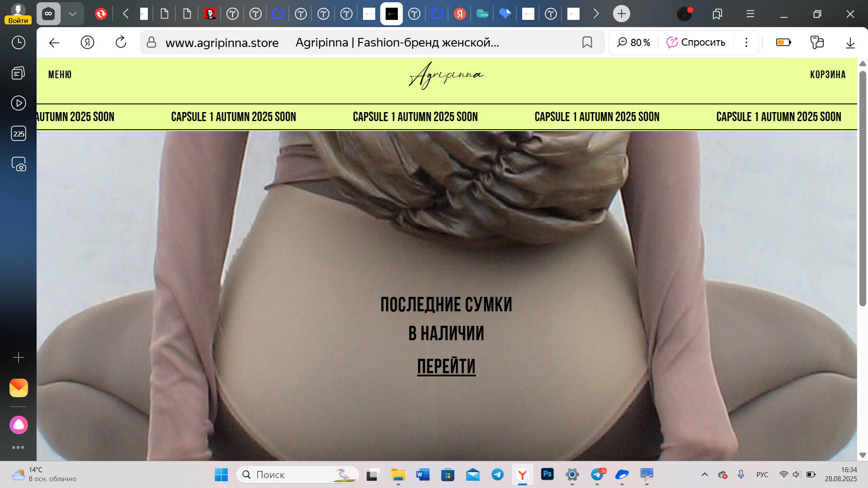This screenshot has width=868, height=488.
Task: Open the КОРЗИНА shopping cart
Action: pyautogui.click(x=828, y=75)
